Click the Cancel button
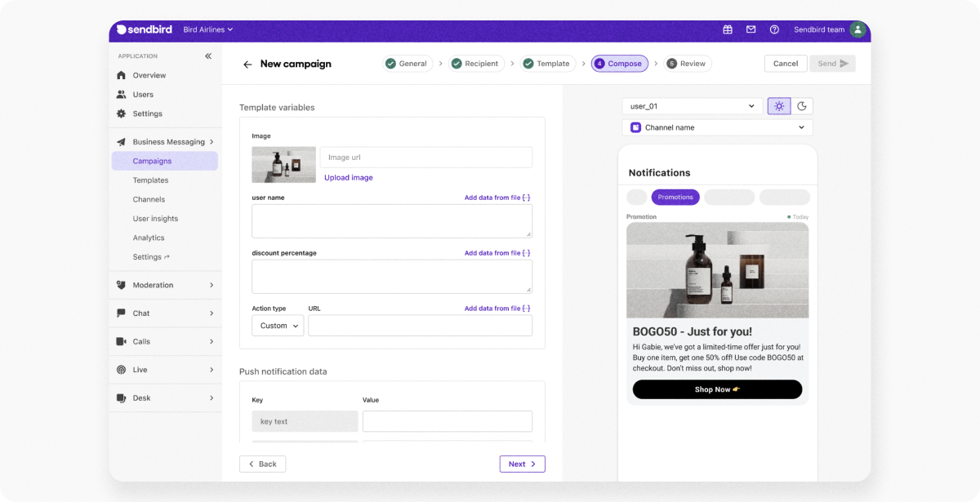This screenshot has width=980, height=502. pyautogui.click(x=786, y=64)
